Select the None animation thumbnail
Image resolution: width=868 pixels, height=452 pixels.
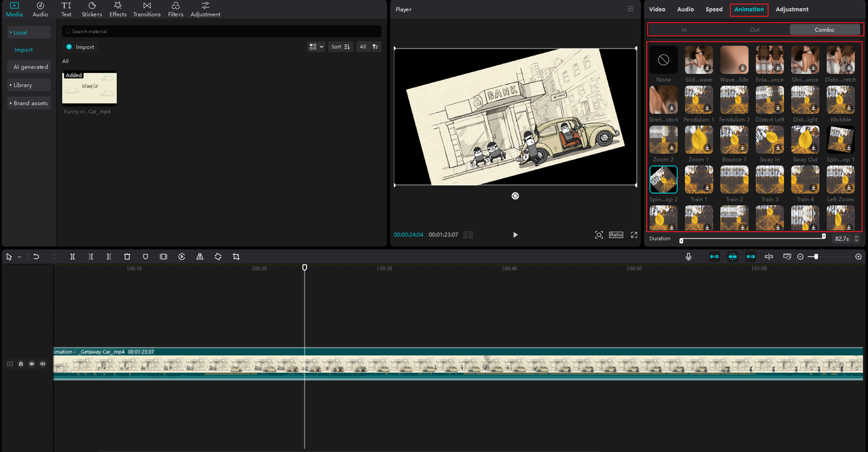pos(663,60)
